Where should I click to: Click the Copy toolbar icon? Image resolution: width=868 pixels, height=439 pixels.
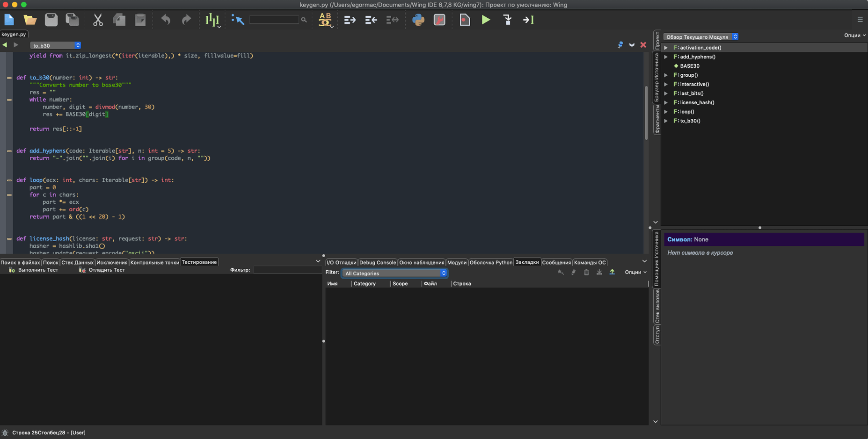point(119,20)
